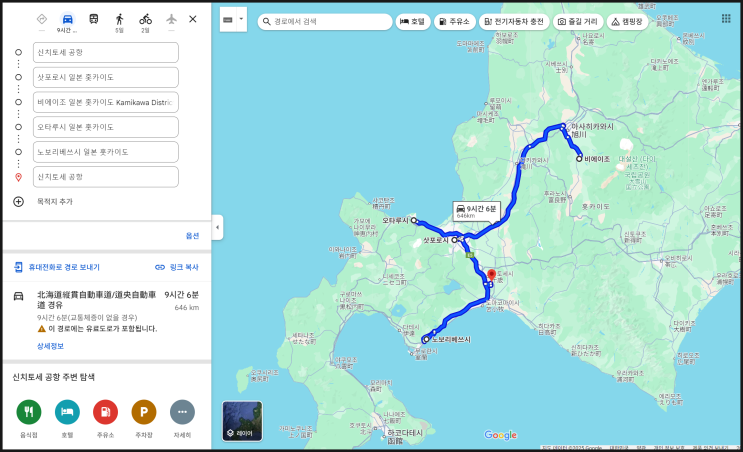Edit the 신치토세 공항 starting point field
The image size is (743, 452).
(106, 53)
